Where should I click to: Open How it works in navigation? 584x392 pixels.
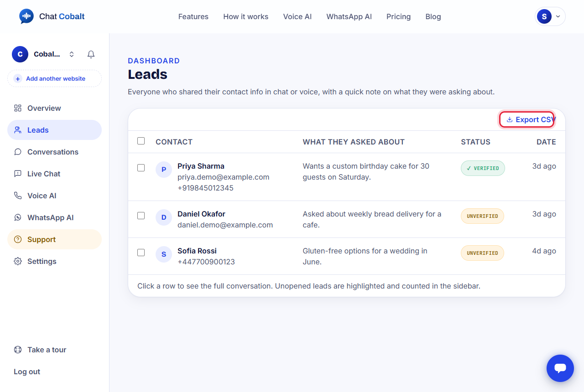coord(246,16)
